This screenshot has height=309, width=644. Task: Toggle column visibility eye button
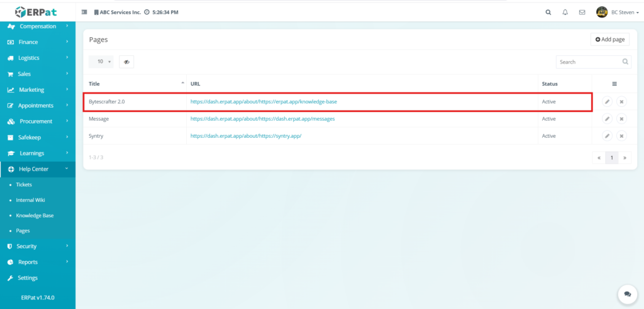(x=126, y=62)
